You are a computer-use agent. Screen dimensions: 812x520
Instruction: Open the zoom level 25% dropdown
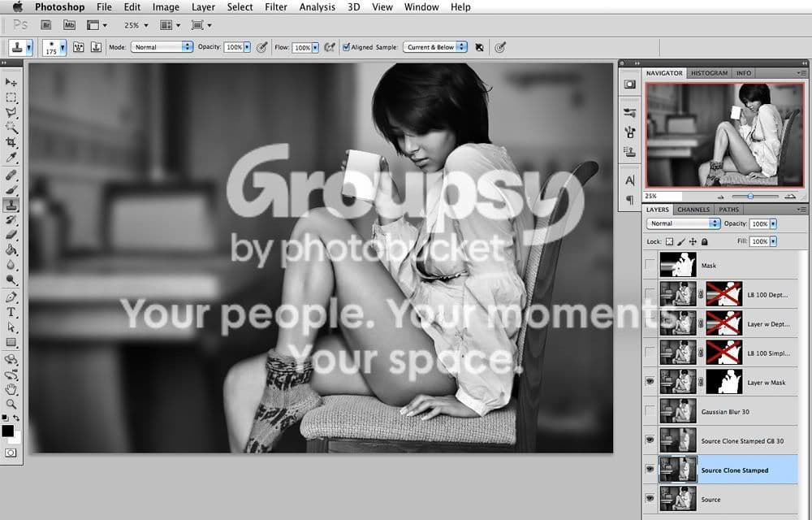(x=136, y=25)
